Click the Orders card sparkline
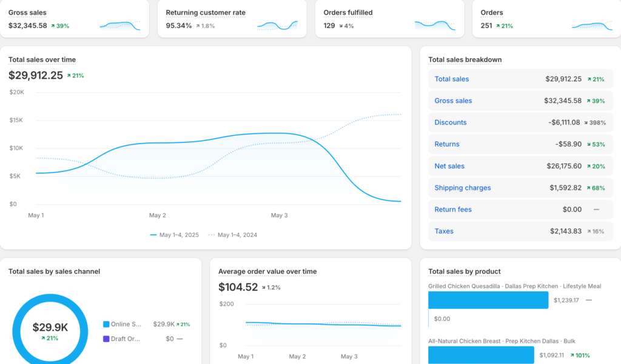The height and width of the screenshot is (364, 621). [592, 25]
